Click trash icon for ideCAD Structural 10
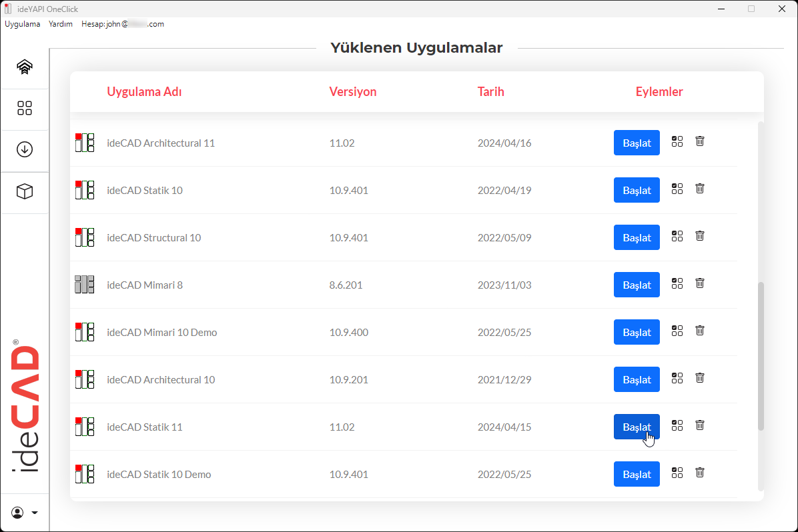798x532 pixels. click(700, 236)
